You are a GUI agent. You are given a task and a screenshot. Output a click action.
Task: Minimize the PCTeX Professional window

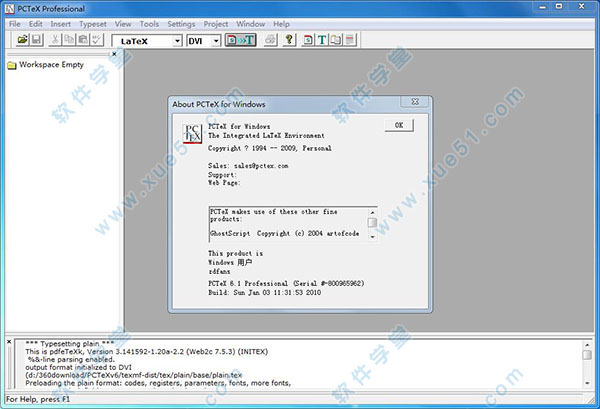click(x=543, y=7)
